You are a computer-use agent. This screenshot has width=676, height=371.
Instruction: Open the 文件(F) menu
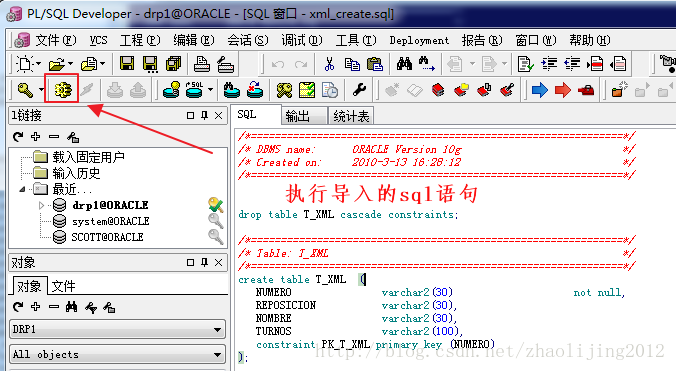pyautogui.click(x=56, y=41)
